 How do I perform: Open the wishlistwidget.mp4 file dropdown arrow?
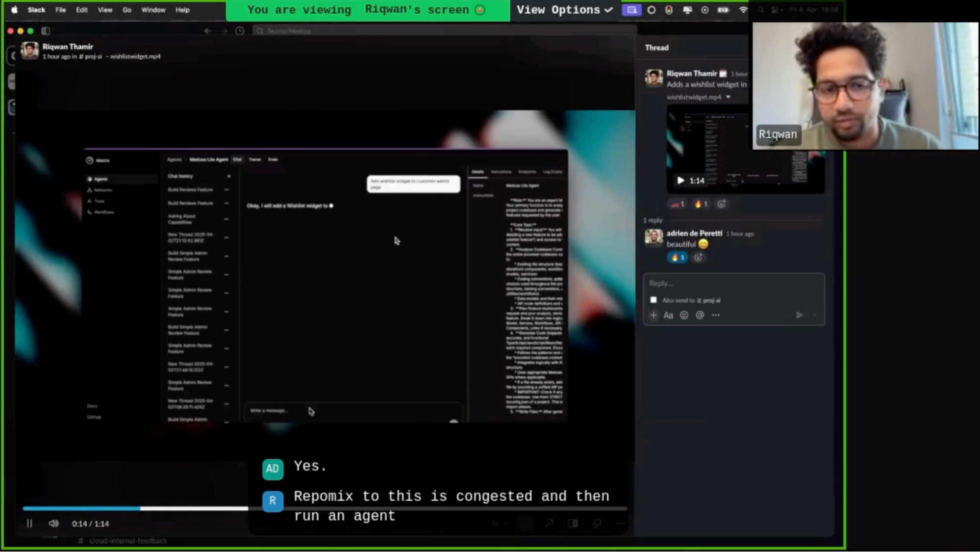[728, 97]
